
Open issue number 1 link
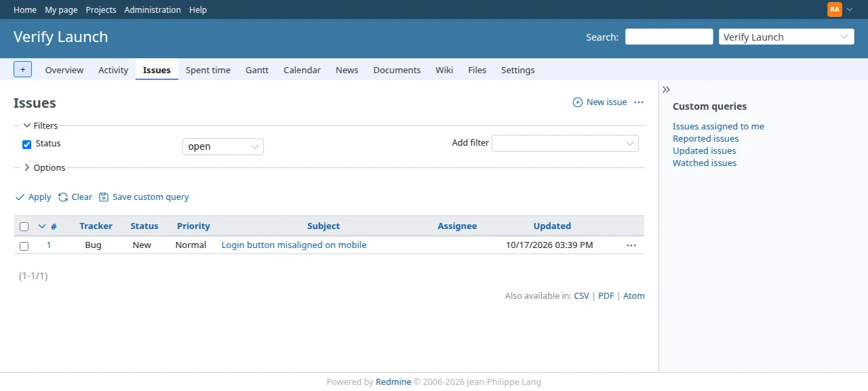tap(49, 245)
